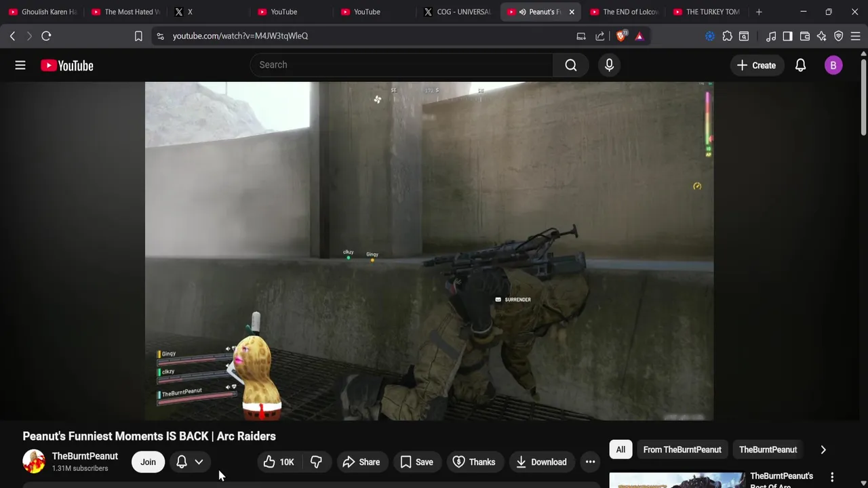Join the channel membership

click(148, 462)
